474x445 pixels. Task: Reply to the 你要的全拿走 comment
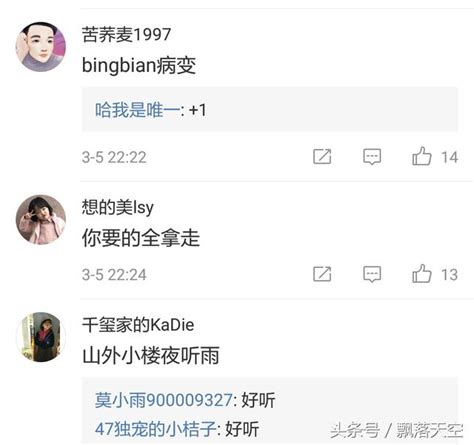click(x=372, y=274)
